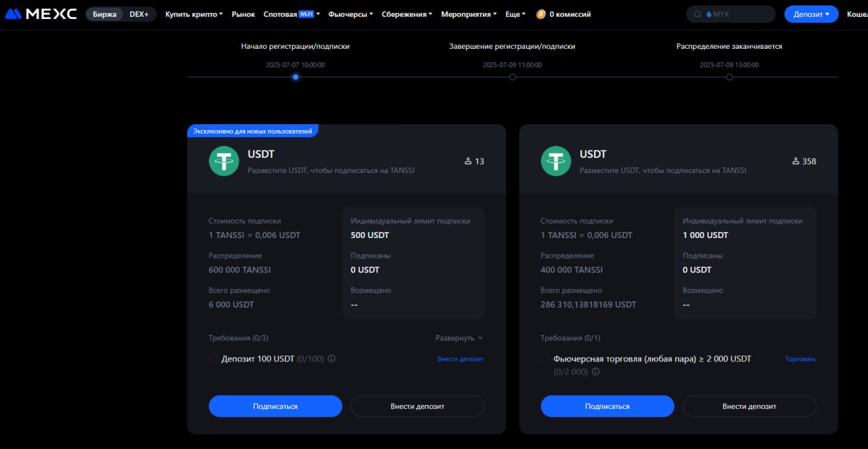Click the Начало регистрации/подписки timeline dot
The image size is (868, 449).
click(x=296, y=77)
